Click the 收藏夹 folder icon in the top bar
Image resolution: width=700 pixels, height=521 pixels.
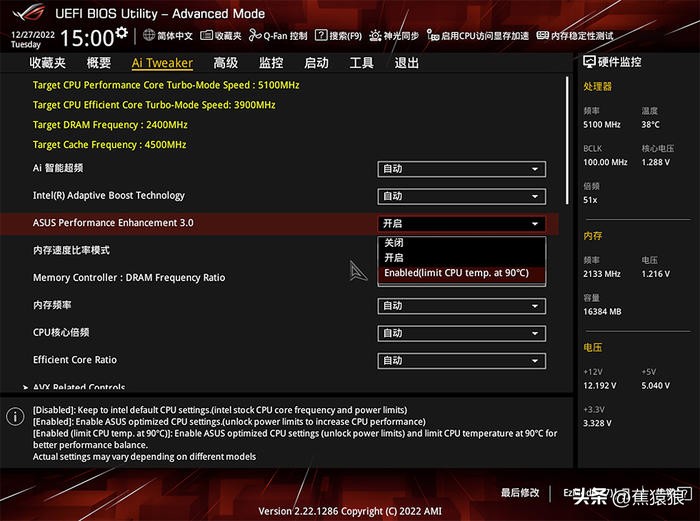pyautogui.click(x=206, y=35)
